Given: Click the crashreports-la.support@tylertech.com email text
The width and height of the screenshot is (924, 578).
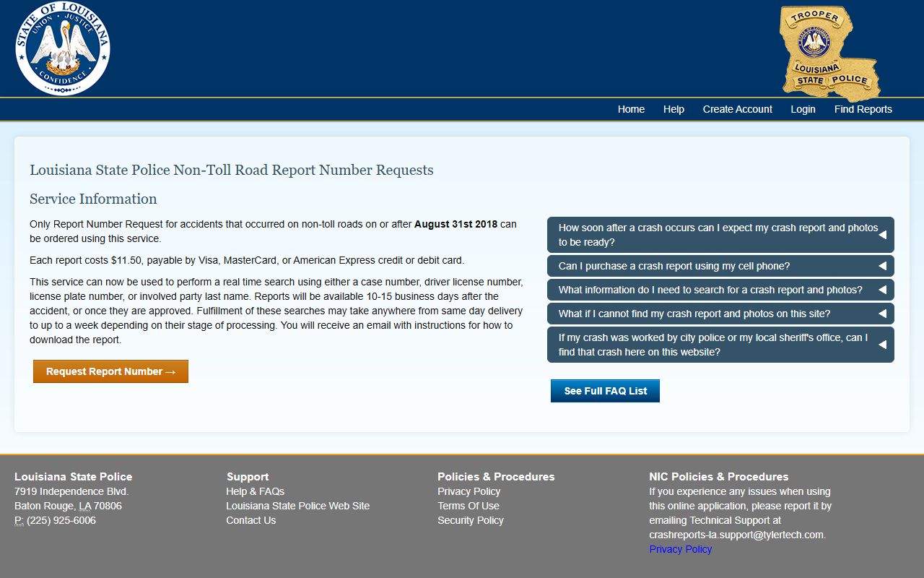Looking at the screenshot, I should [x=736, y=535].
